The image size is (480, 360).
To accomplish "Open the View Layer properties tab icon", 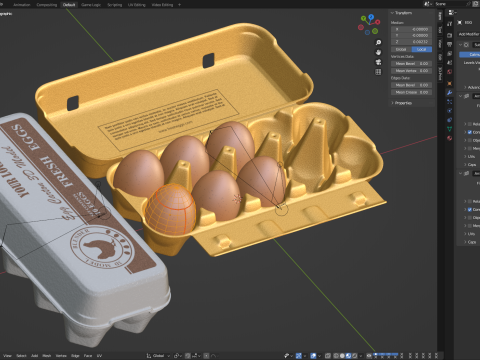I will point(450,53).
